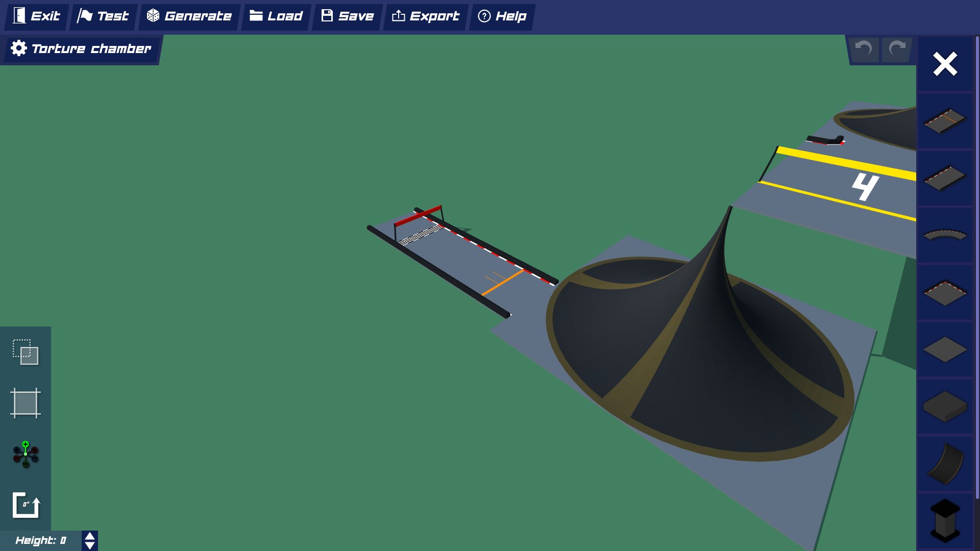Select the curved road piece
This screenshot has height=551, width=980.
[945, 235]
